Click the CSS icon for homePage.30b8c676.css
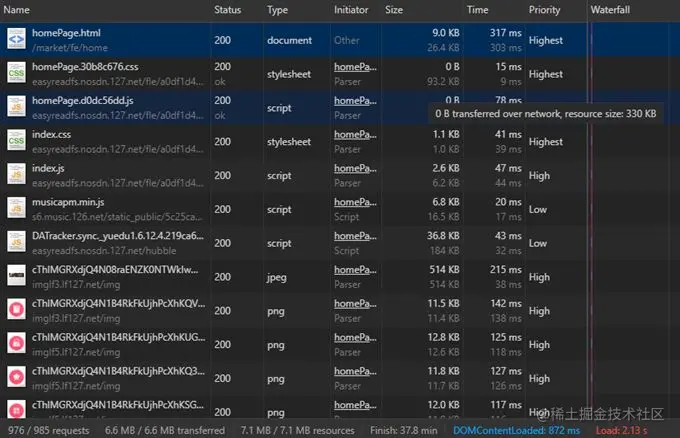Screen dimensions: 680x438 point(16,73)
